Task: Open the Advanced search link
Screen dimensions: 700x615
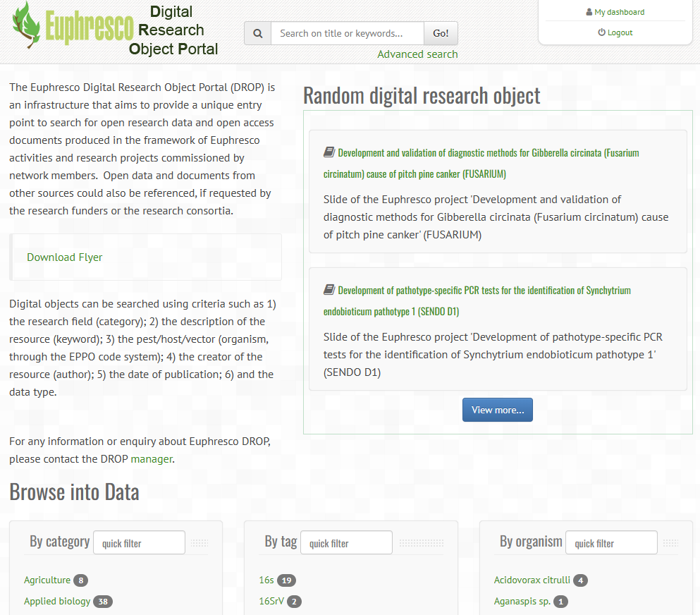Action: click(x=417, y=54)
